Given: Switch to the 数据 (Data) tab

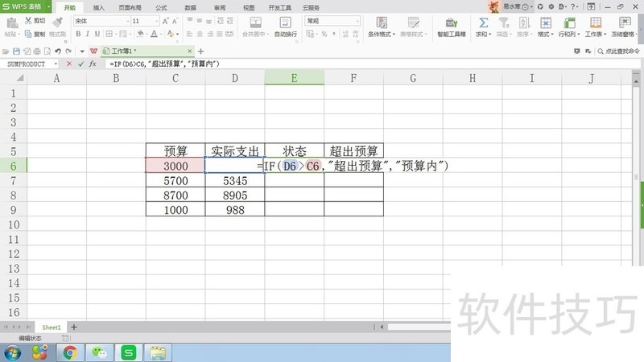Looking at the screenshot, I should click(190, 8).
